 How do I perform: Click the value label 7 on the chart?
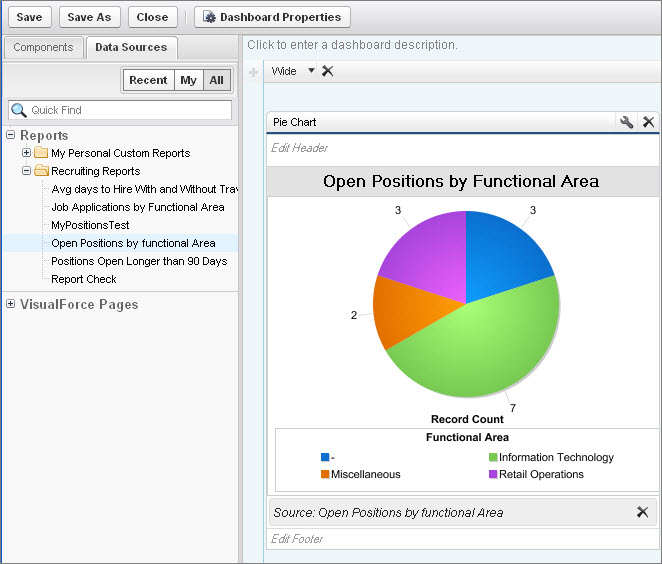pos(513,408)
